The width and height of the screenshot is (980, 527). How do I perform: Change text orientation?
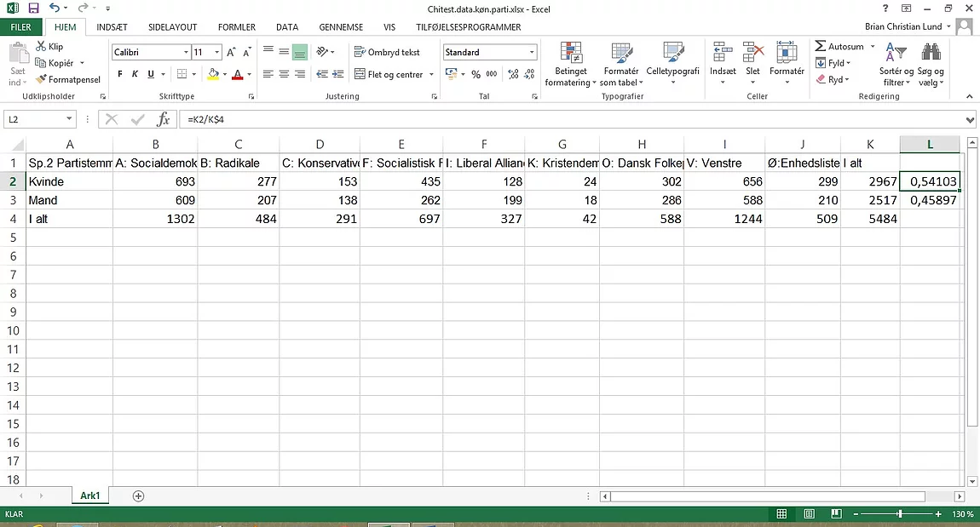[322, 51]
